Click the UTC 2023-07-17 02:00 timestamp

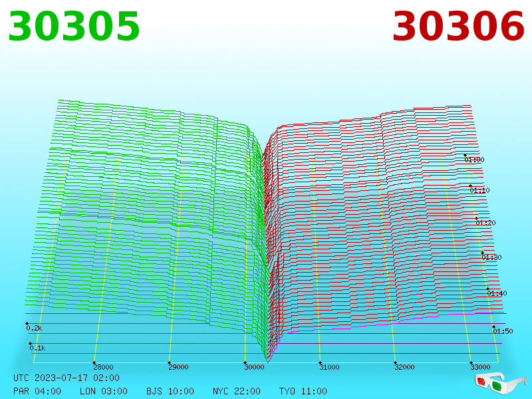[66, 378]
